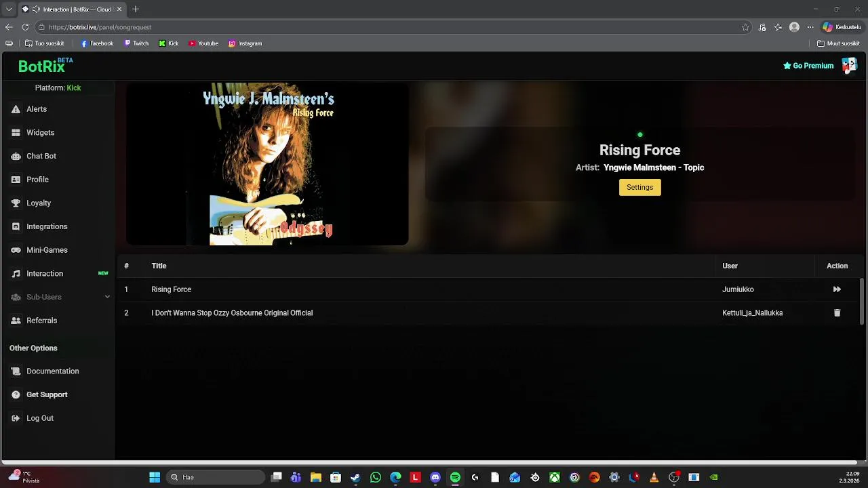Click the Go Premium link

click(808, 66)
